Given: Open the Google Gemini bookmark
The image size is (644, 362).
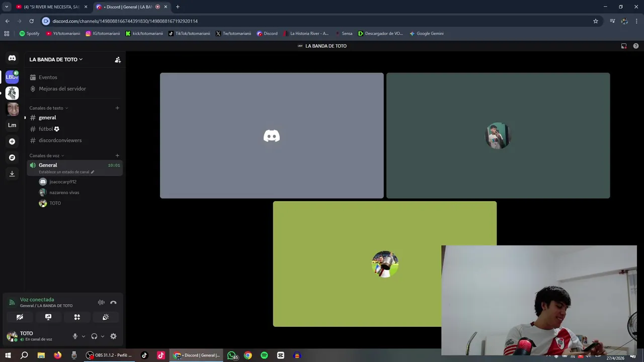Looking at the screenshot, I should (x=427, y=34).
